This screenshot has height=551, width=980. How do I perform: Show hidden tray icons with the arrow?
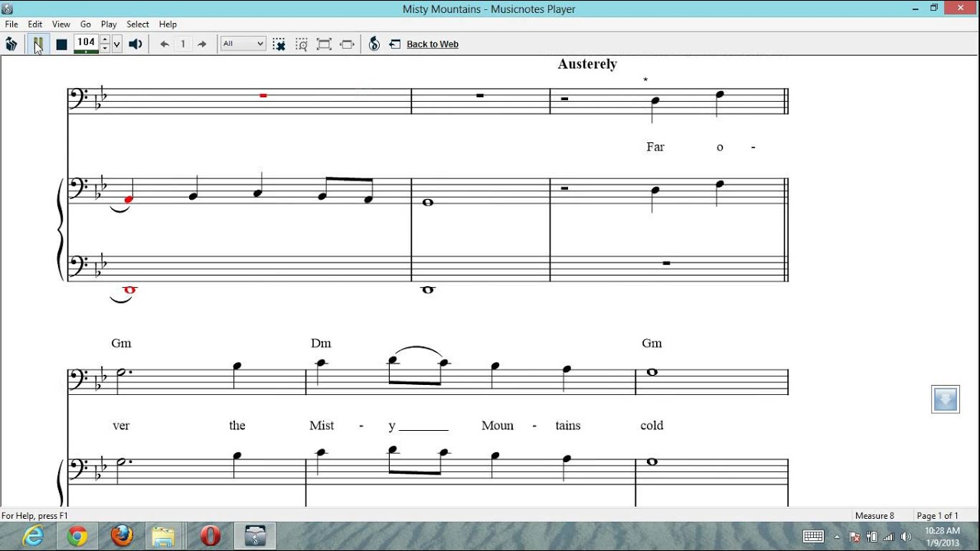point(837,536)
